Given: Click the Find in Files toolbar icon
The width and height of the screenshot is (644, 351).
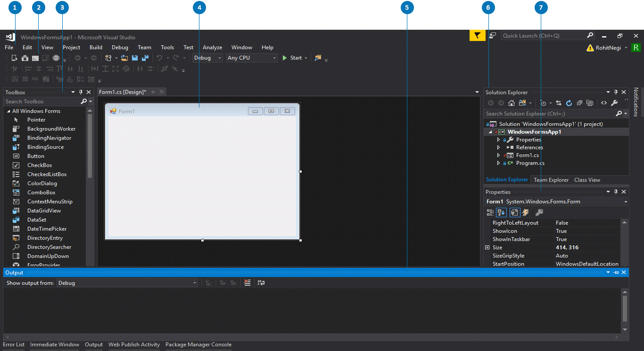Looking at the screenshot, I should pos(318,58).
